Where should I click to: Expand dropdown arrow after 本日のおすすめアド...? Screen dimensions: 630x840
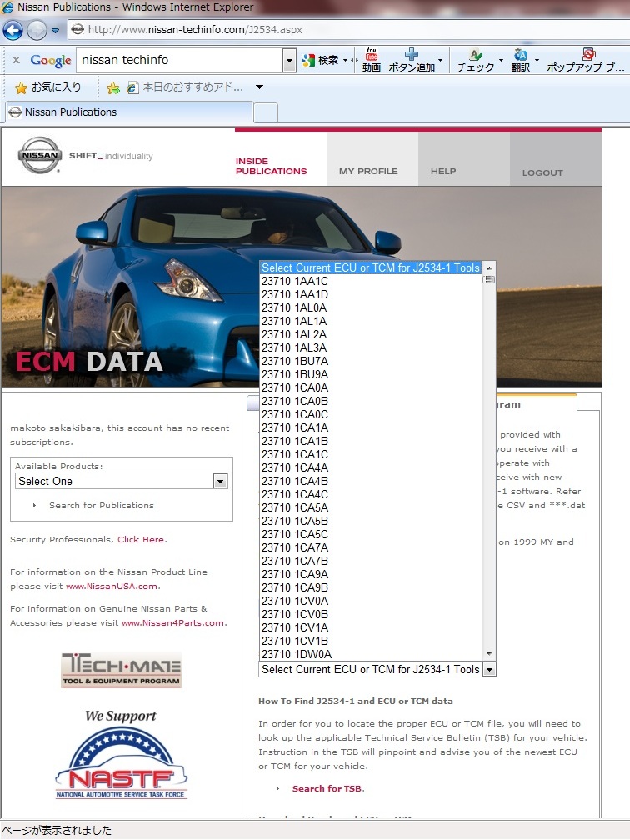tap(260, 87)
